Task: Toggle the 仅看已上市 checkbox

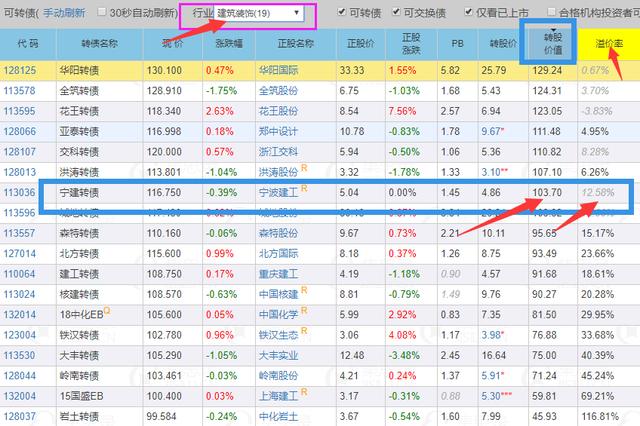Action: 469,12
